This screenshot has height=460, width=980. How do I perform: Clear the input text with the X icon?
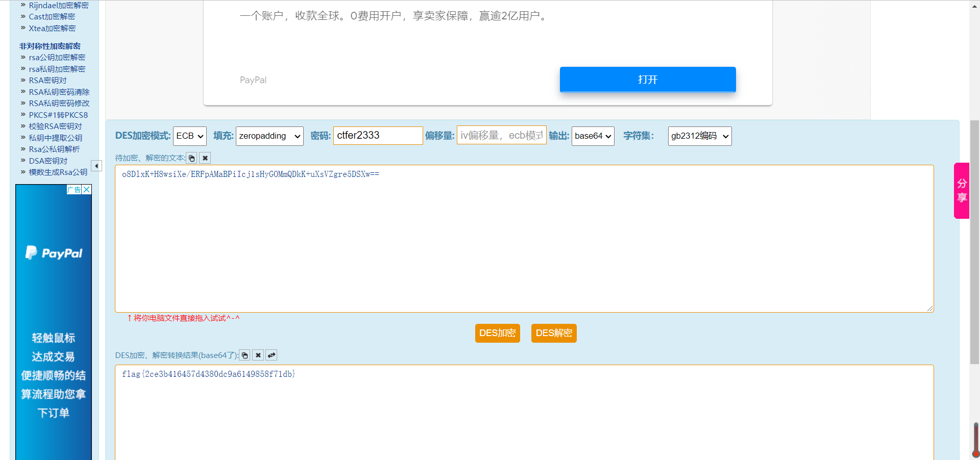[x=205, y=158]
